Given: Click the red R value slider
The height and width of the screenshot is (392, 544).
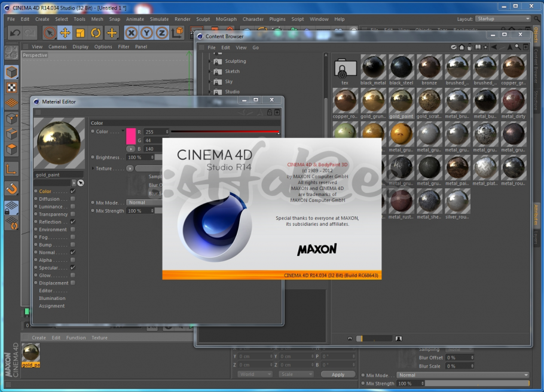Looking at the screenshot, I should [x=225, y=132].
